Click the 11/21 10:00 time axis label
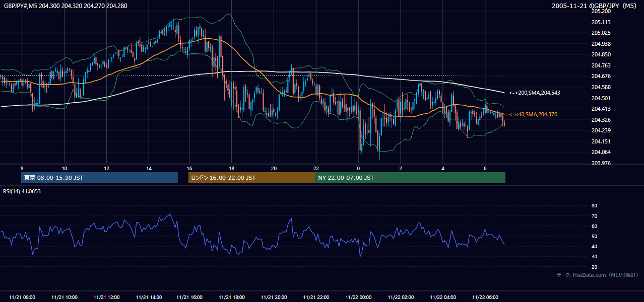The height and width of the screenshot is (302, 644). (65, 297)
